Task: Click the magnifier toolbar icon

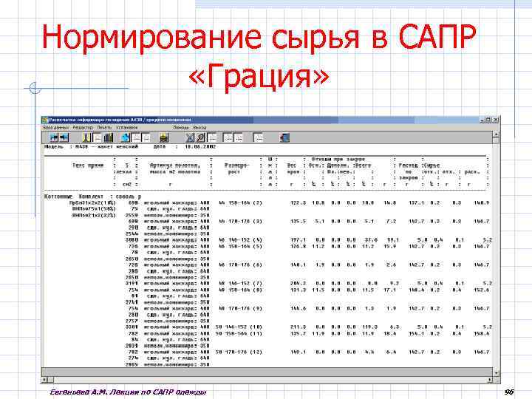Action: pyautogui.click(x=201, y=137)
